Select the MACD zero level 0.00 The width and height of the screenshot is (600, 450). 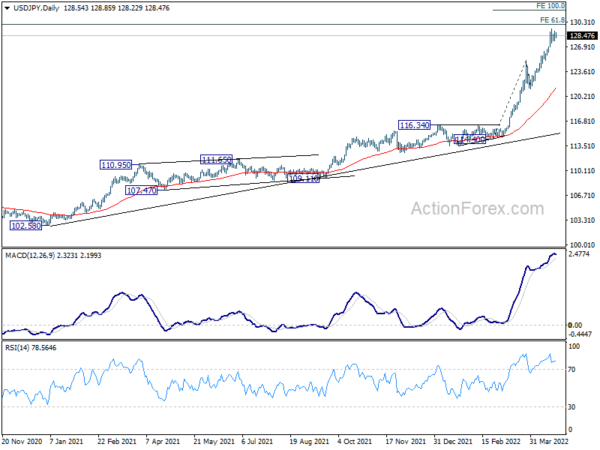tap(575, 325)
